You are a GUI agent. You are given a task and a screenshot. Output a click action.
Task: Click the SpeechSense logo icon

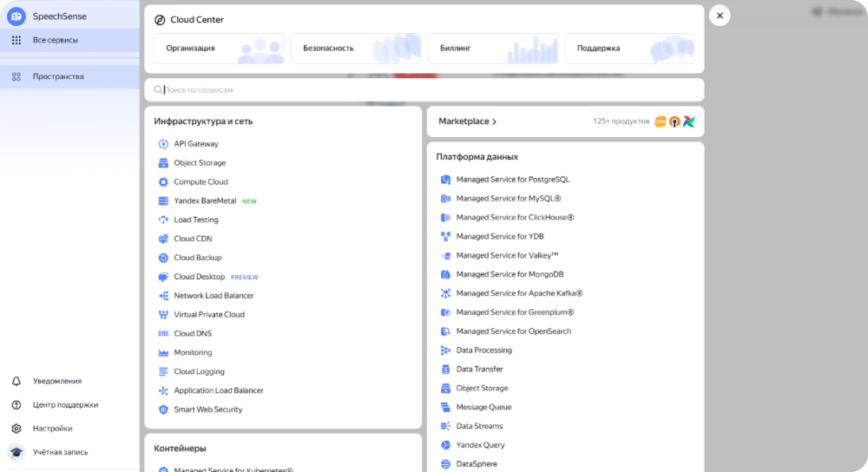(16, 16)
